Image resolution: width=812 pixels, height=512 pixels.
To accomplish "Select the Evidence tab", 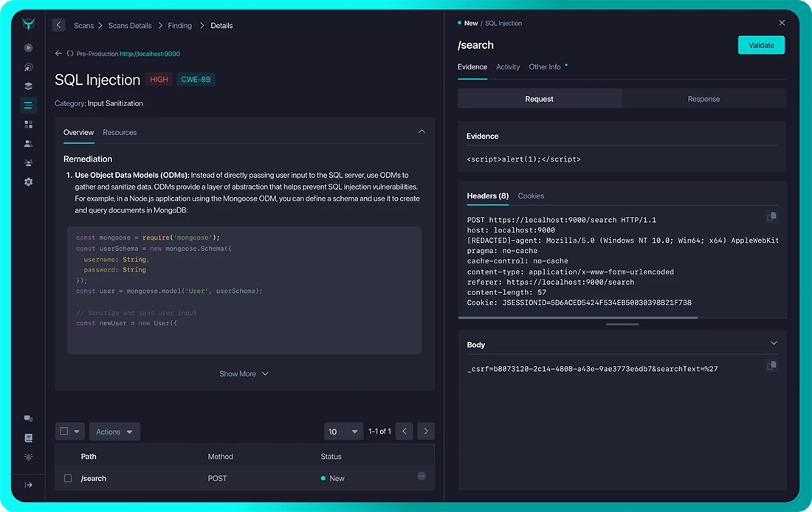I will (x=472, y=67).
